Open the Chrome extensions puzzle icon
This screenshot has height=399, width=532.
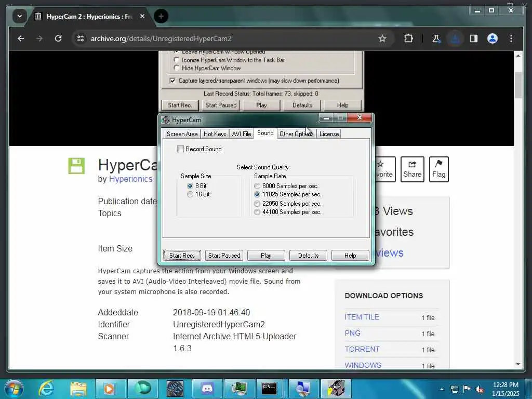(408, 38)
